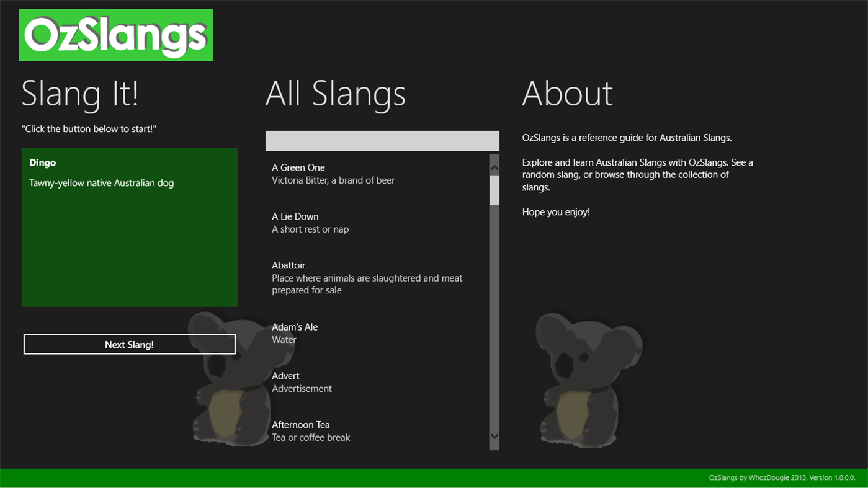Click the Hope you enjoy! text
The width and height of the screenshot is (868, 488).
(556, 211)
